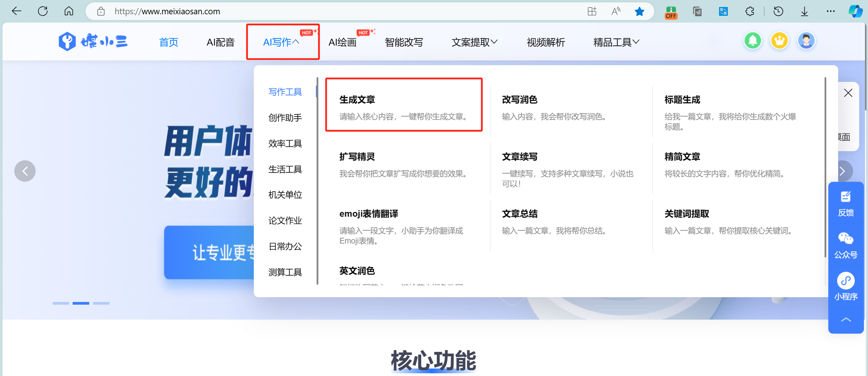This screenshot has width=868, height=376.
Task: Open browser history clock icon
Action: (x=778, y=12)
